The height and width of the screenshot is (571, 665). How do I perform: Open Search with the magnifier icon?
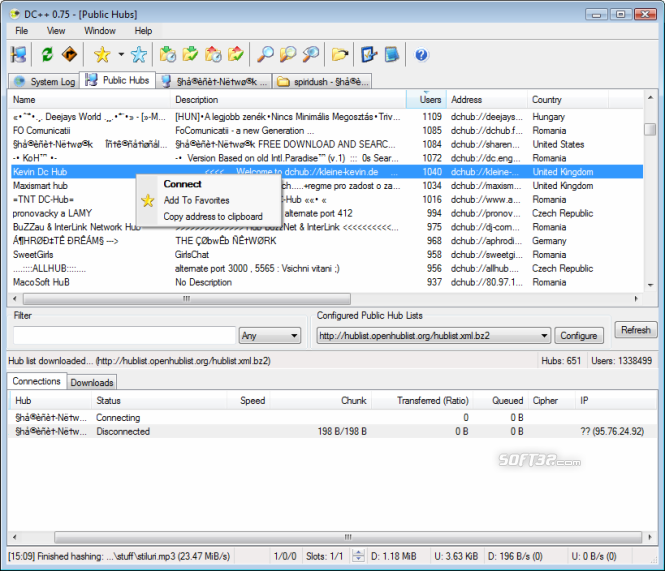[265, 55]
